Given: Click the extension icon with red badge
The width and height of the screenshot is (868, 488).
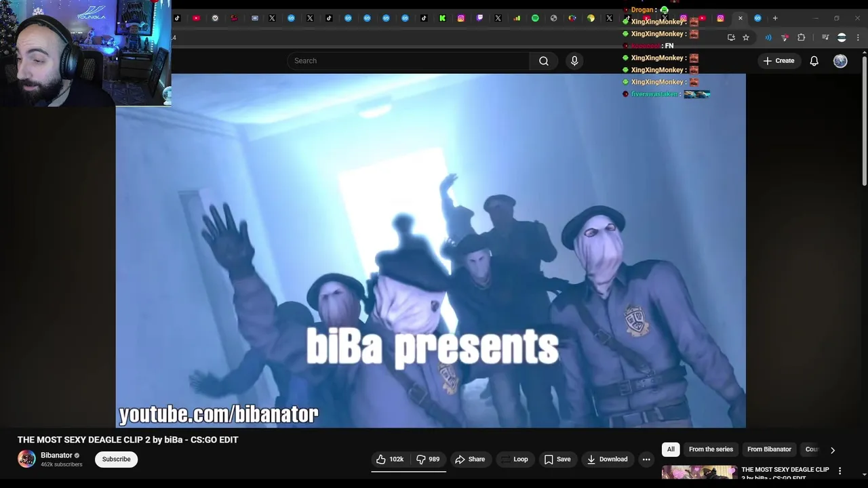Looking at the screenshot, I should [785, 37].
